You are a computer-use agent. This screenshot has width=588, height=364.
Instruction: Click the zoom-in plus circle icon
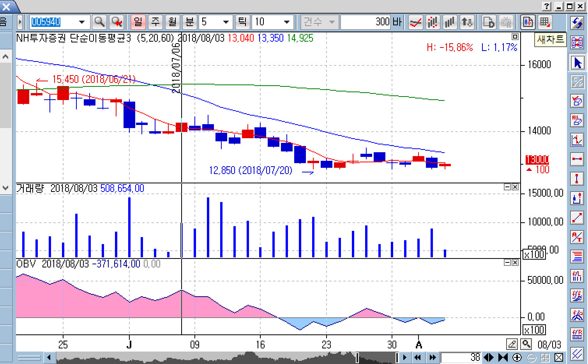point(517,357)
